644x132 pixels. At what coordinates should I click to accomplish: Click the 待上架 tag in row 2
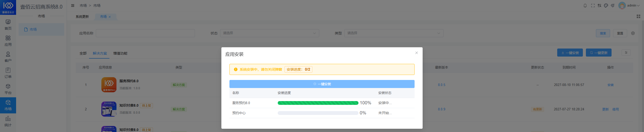tap(146, 106)
